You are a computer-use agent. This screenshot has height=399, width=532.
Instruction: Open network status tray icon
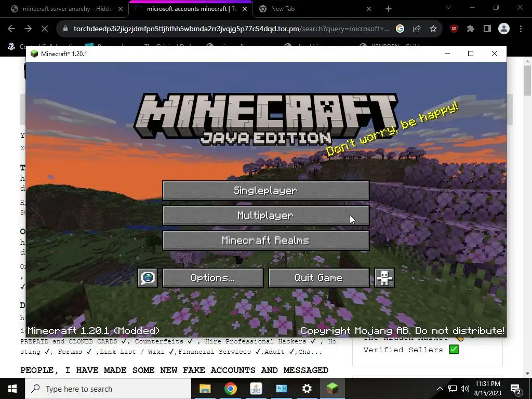point(453,389)
